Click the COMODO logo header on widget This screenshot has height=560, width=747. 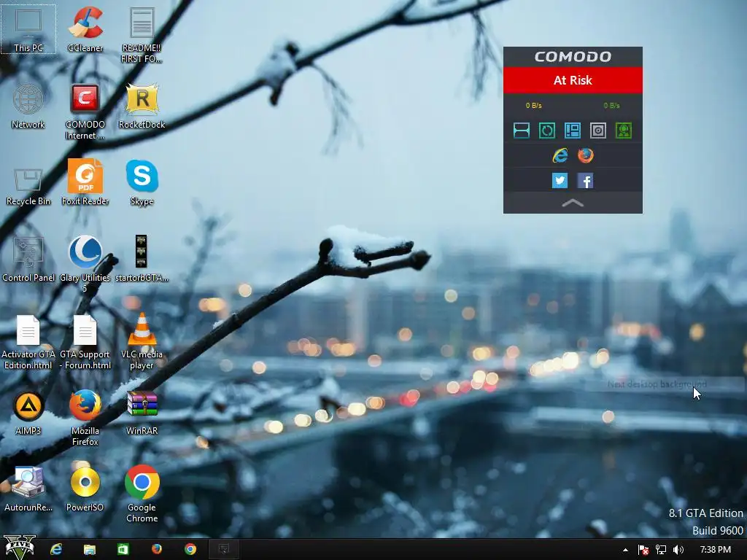[x=573, y=57]
